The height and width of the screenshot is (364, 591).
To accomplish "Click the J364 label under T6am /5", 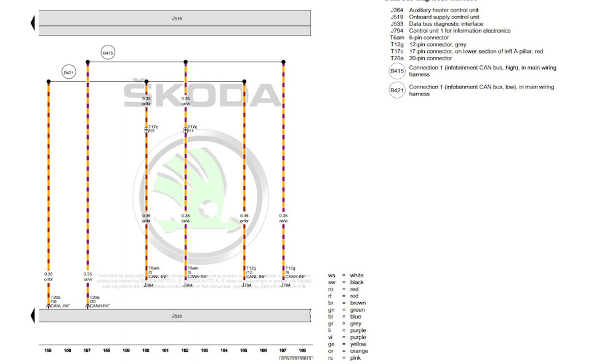I will (188, 285).
